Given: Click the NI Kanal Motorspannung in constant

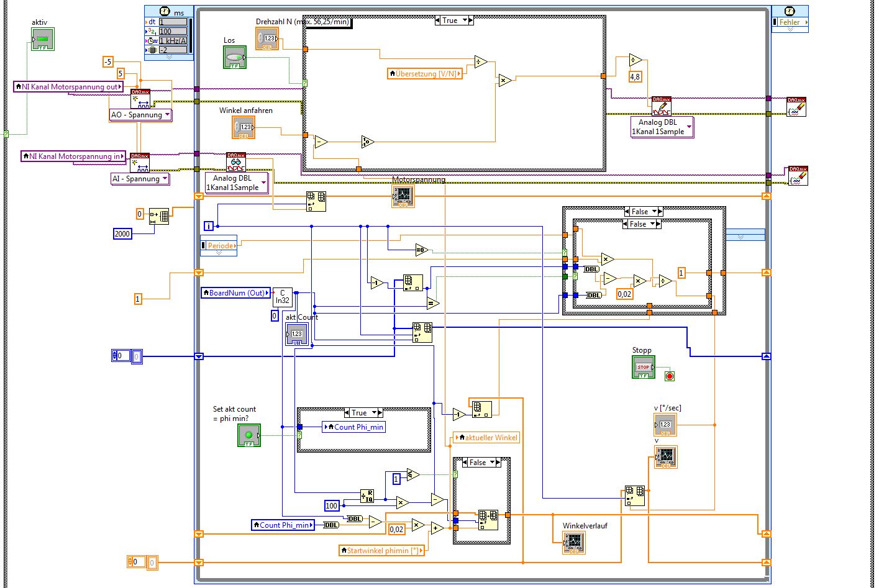Looking at the screenshot, I should point(73,156).
